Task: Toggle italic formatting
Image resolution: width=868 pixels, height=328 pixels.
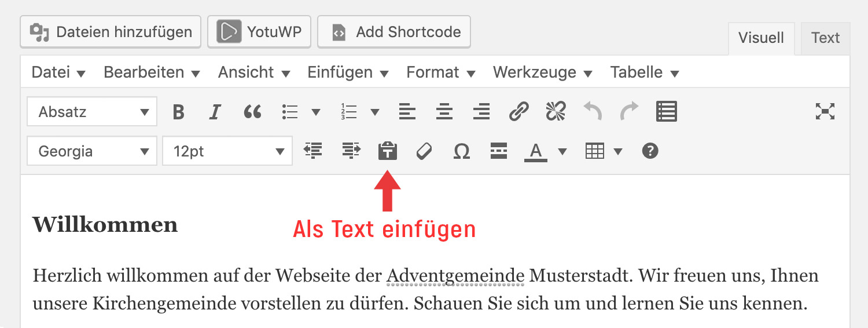Action: [x=215, y=111]
